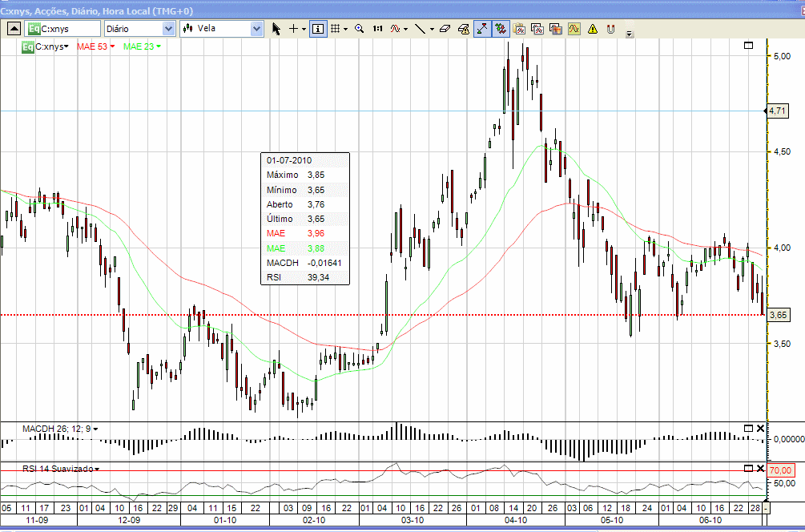Click the 02-10 month label on time axis
This screenshot has width=805, height=532.
pos(314,520)
